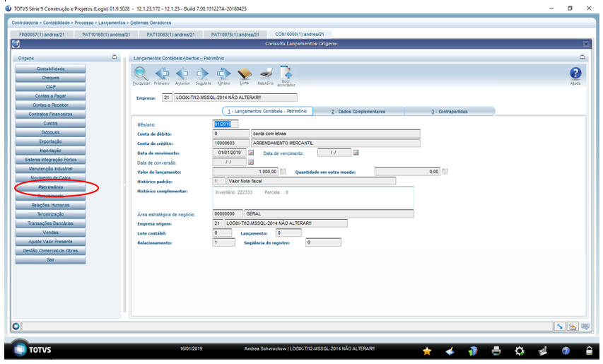
Task: Open Transações Bancárias origin
Action: 50,223
